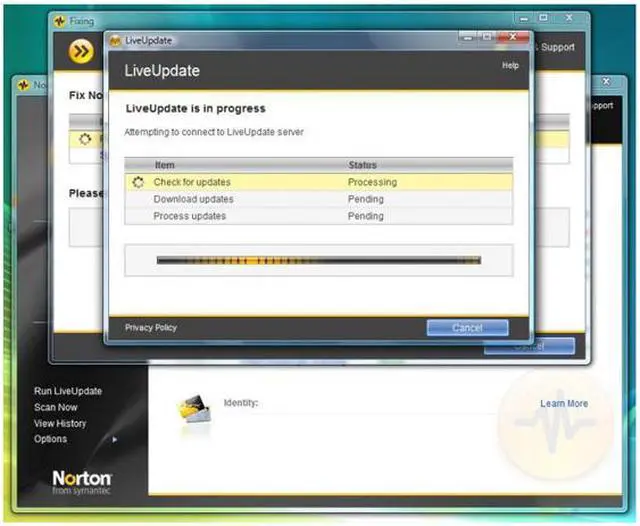
Task: Click the Pending status for Process updates
Action: [366, 216]
